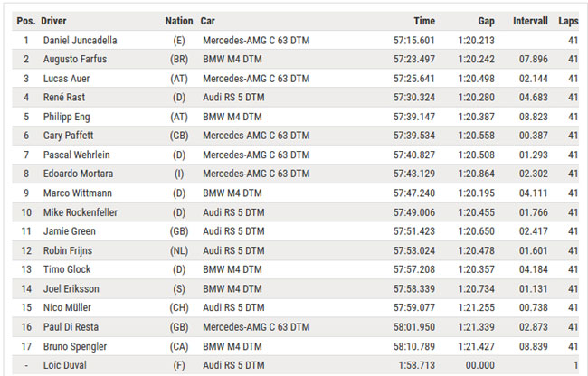Select driver Daniel Juncadella
This screenshot has width=588, height=376.
[80, 41]
